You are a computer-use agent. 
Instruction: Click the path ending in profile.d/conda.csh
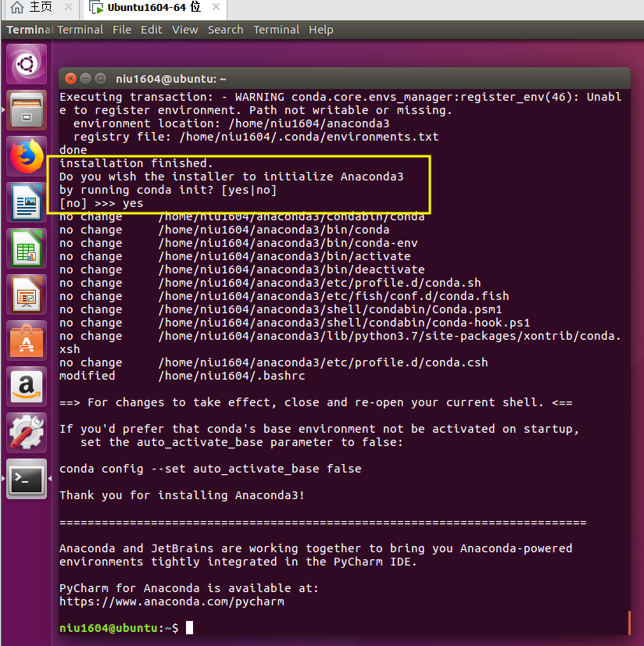click(x=324, y=362)
